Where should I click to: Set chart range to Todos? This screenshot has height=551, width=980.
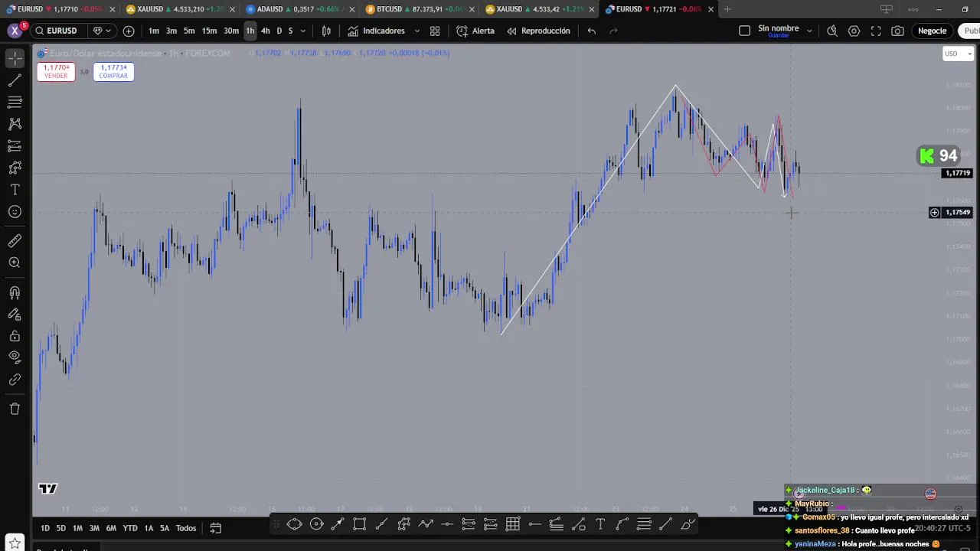pyautogui.click(x=186, y=528)
